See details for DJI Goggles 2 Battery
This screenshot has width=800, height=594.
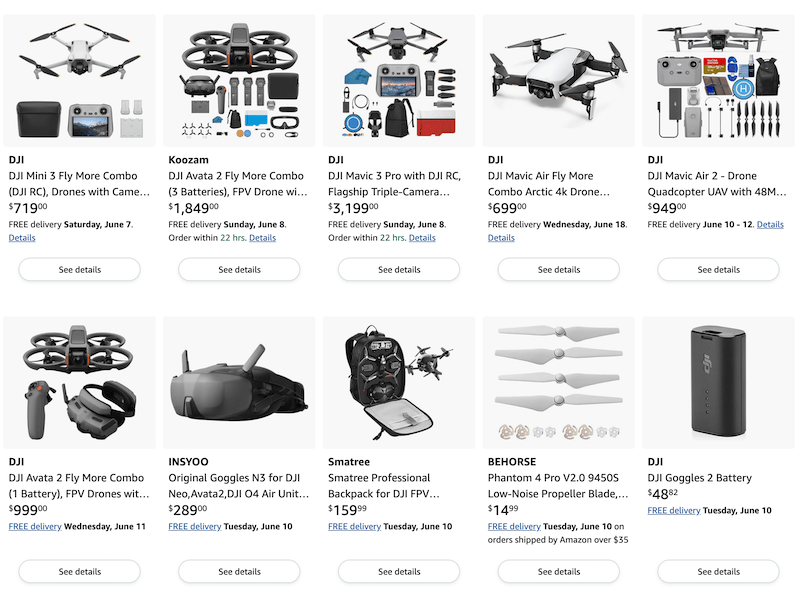pos(718,572)
